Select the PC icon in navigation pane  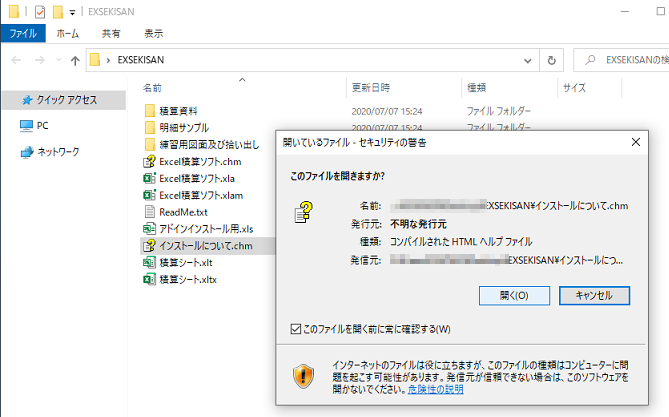point(27,126)
